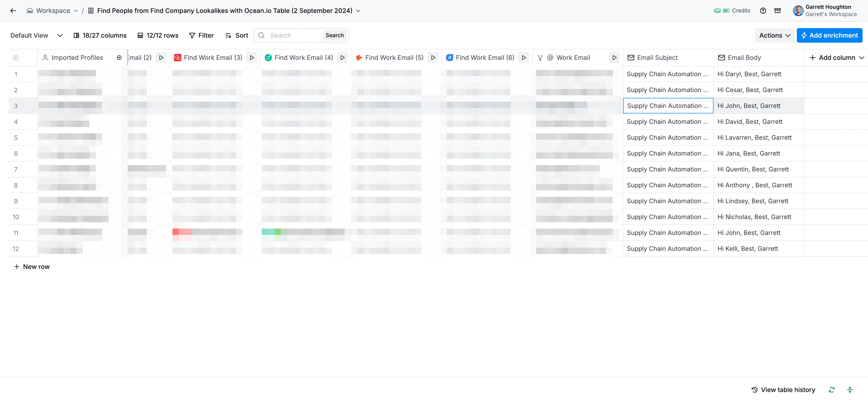Image resolution: width=868 pixels, height=400 pixels.
Task: Open the Filter menu
Action: [201, 35]
